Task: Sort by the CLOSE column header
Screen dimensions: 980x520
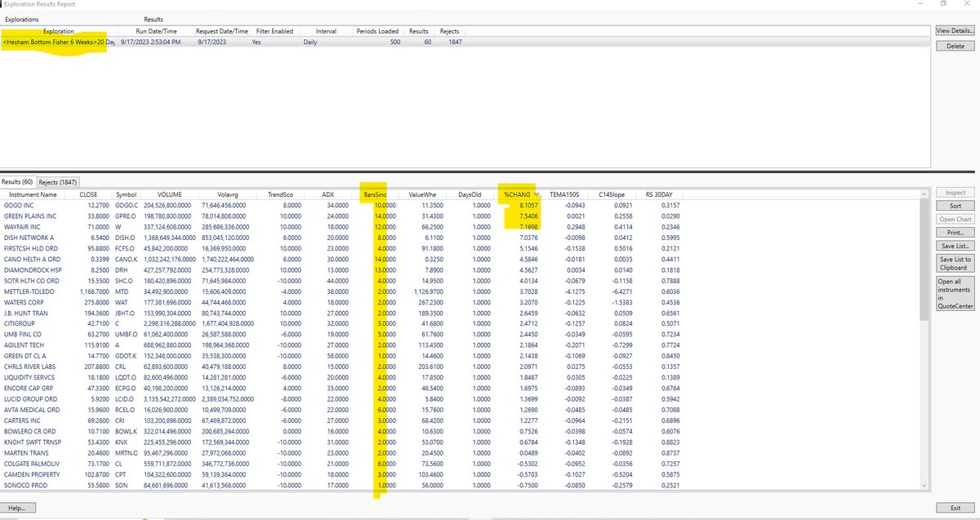Action: coord(87,194)
